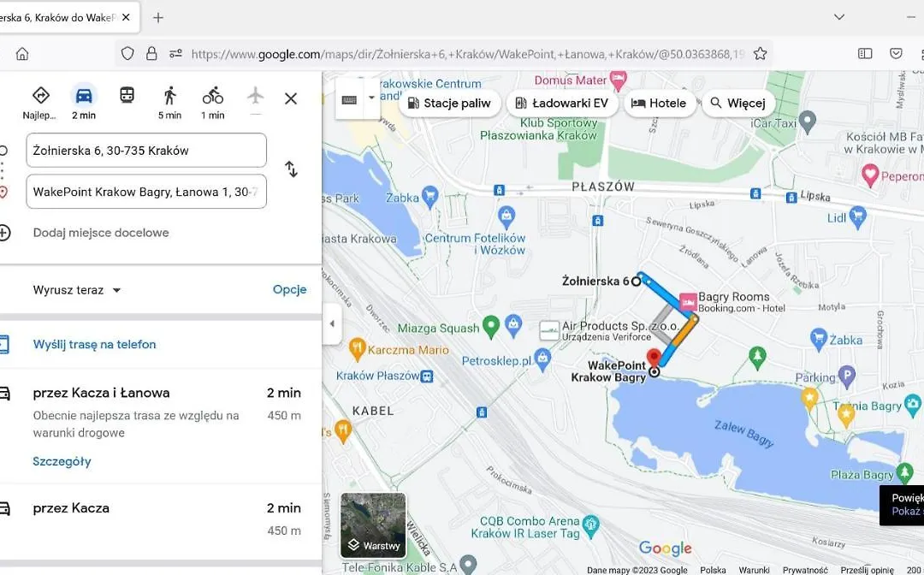Image resolution: width=924 pixels, height=575 pixels.
Task: Open Miazga Squash map marker
Action: [x=491, y=326]
